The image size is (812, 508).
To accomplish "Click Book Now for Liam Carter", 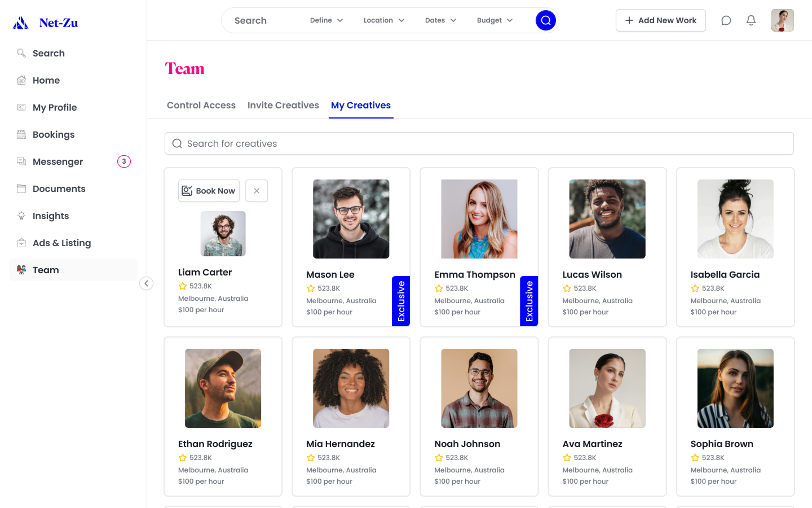I will coord(209,191).
